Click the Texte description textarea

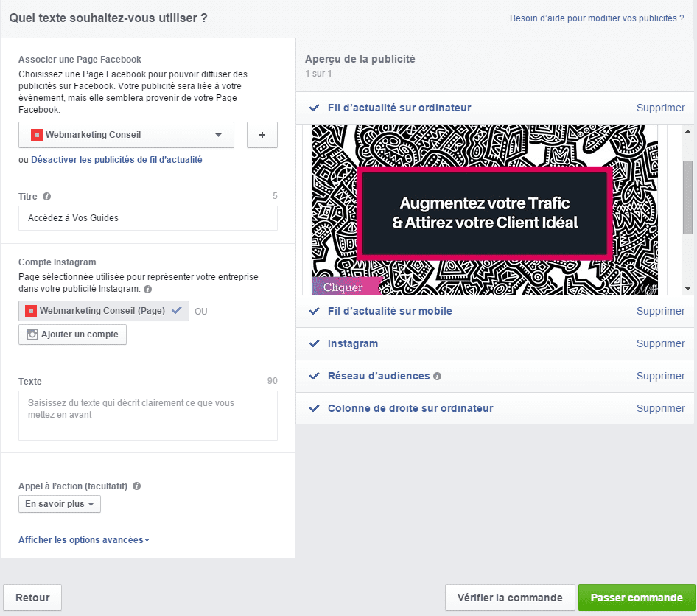[148, 416]
